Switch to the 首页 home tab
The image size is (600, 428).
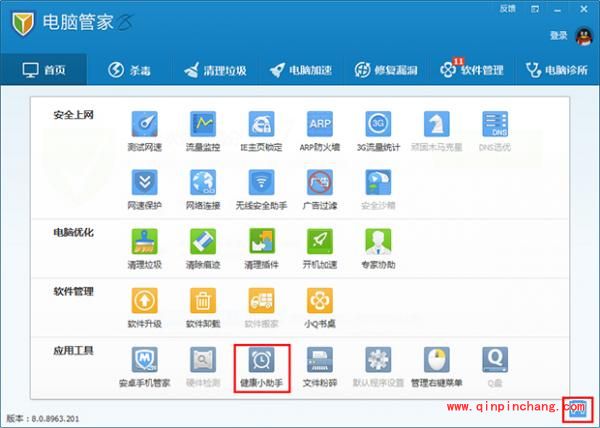coord(44,70)
